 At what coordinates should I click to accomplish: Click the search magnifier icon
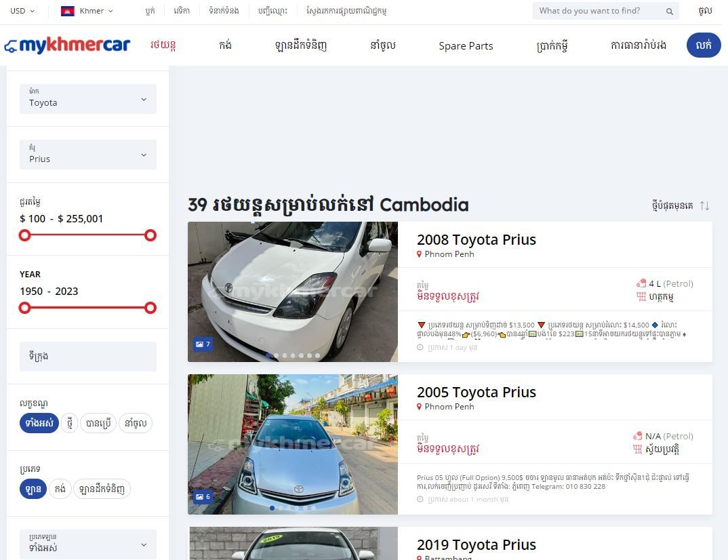click(x=669, y=11)
